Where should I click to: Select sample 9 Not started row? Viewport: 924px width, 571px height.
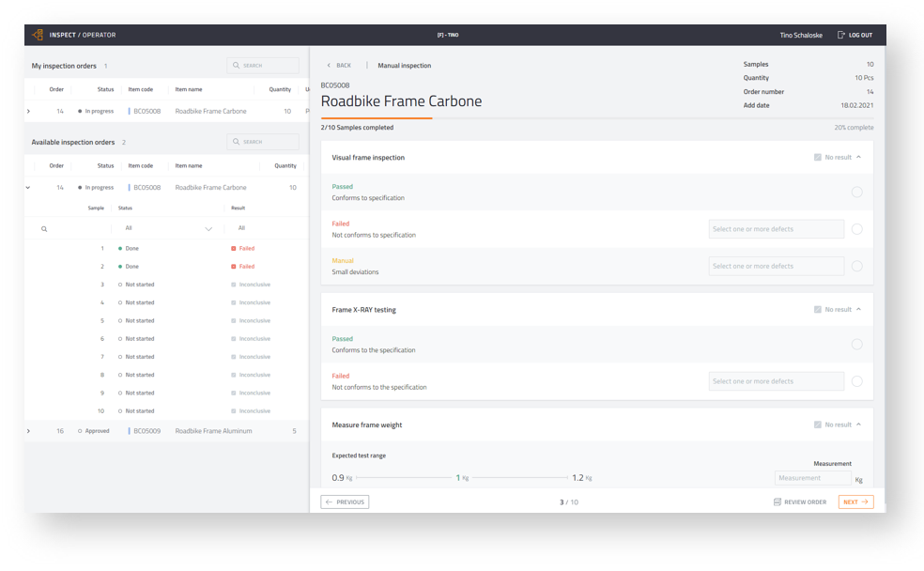point(167,394)
